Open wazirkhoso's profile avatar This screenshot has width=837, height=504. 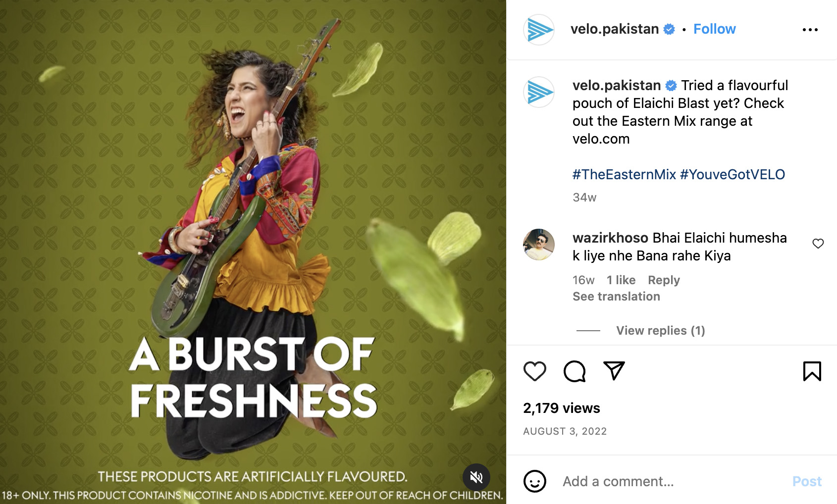click(x=539, y=245)
